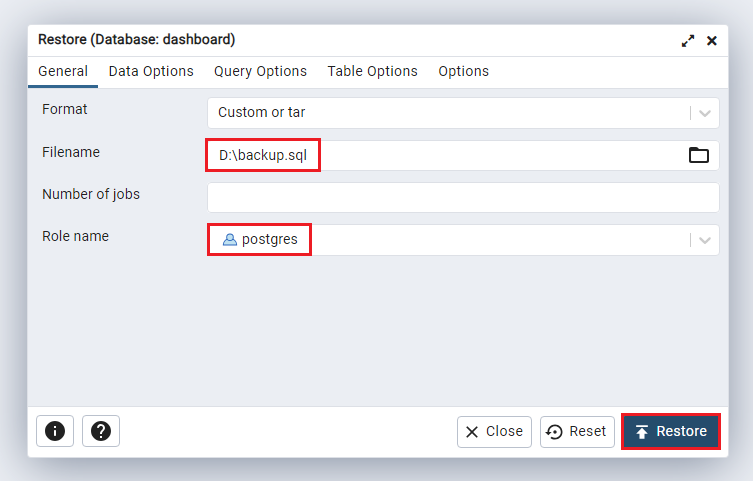Open the Query Options tab
The width and height of the screenshot is (753, 481).
[x=260, y=72]
